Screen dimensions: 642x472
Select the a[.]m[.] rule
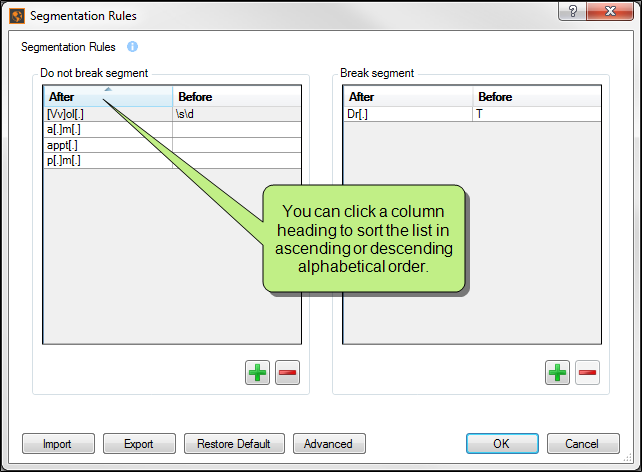(108, 130)
